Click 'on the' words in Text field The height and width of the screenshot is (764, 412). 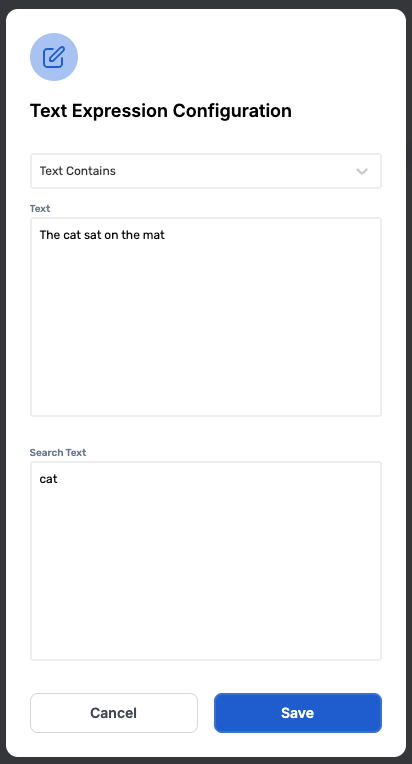(122, 235)
